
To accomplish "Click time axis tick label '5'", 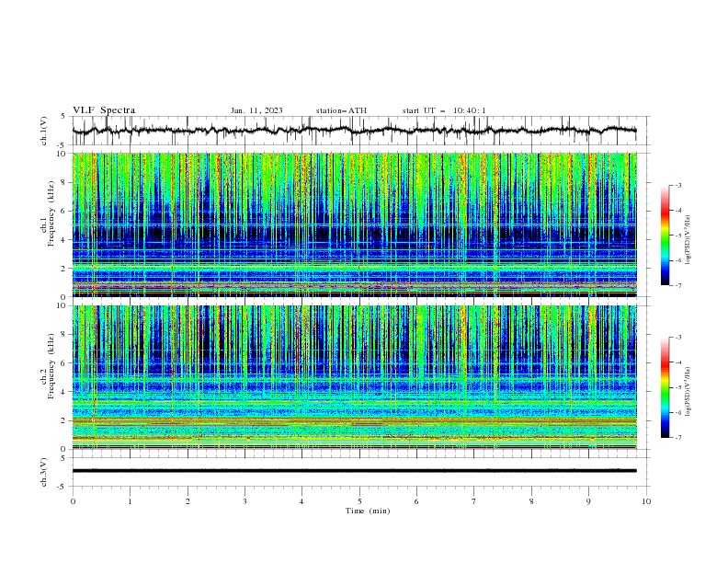I will [x=359, y=501].
